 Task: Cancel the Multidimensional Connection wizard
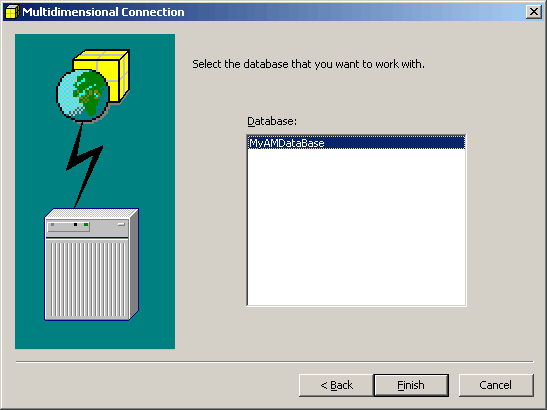[496, 385]
